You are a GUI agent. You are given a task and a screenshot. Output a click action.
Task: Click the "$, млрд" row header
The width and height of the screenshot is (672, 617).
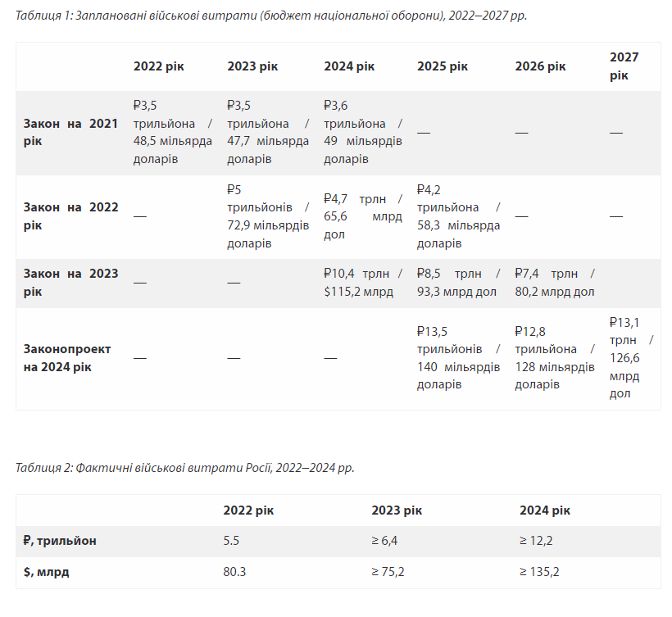pos(46,572)
